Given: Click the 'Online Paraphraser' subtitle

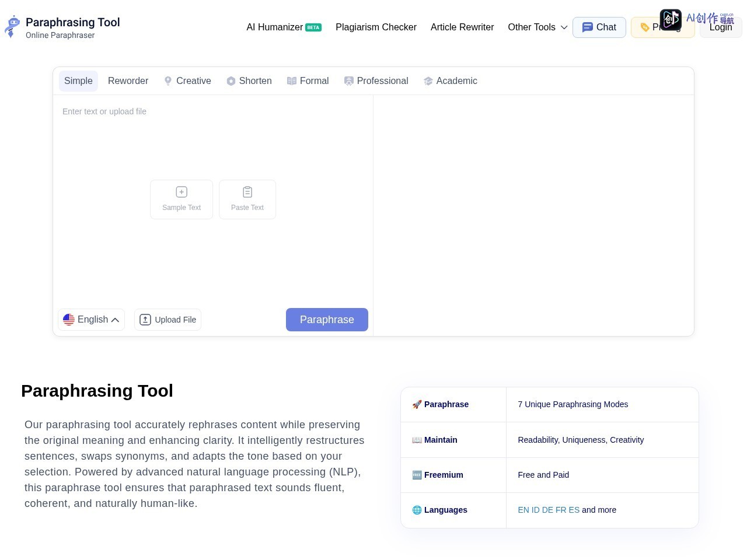Looking at the screenshot, I should pos(60,35).
